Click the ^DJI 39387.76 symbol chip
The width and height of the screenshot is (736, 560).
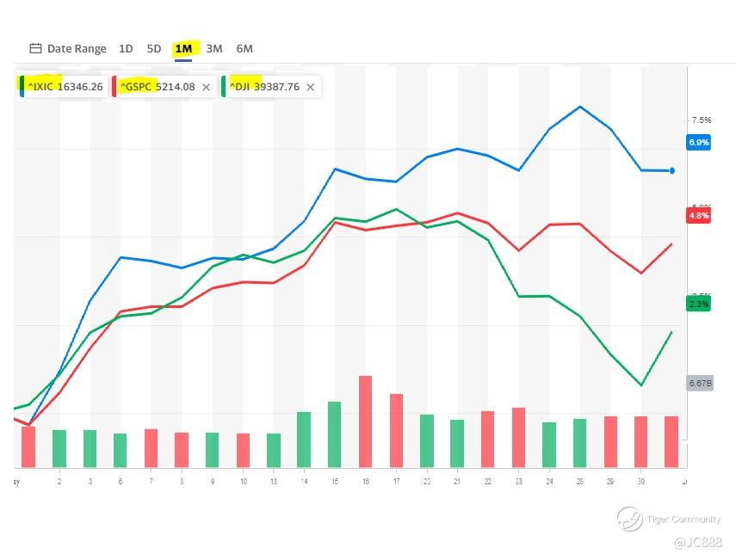pos(264,87)
